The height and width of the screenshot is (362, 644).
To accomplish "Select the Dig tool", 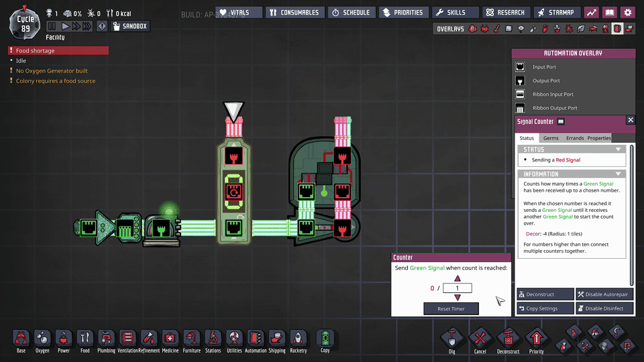I will [x=451, y=339].
